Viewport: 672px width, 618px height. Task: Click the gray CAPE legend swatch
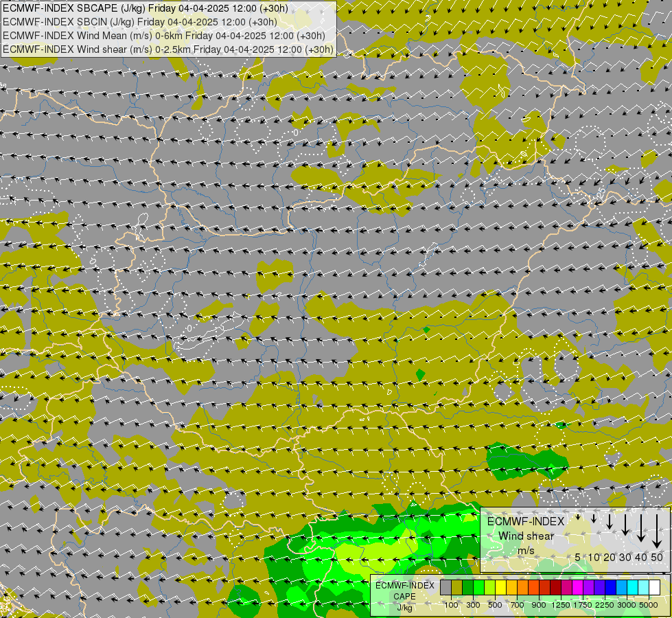click(x=445, y=587)
